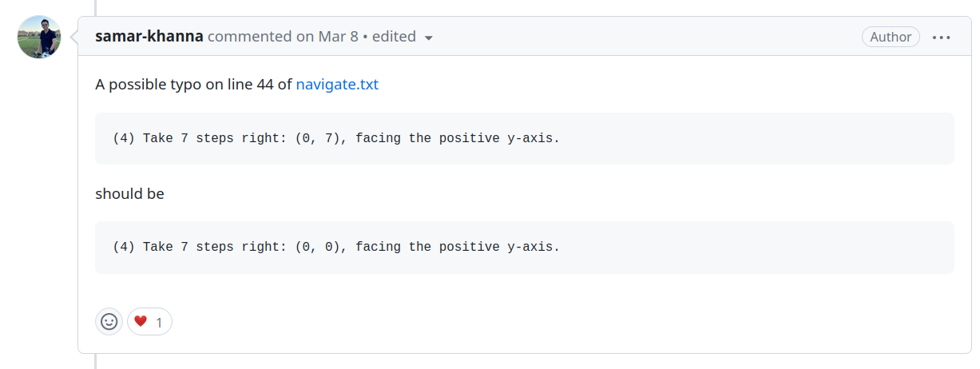The width and height of the screenshot is (980, 369).
Task: Click the add reaction smiley icon
Action: [109, 322]
